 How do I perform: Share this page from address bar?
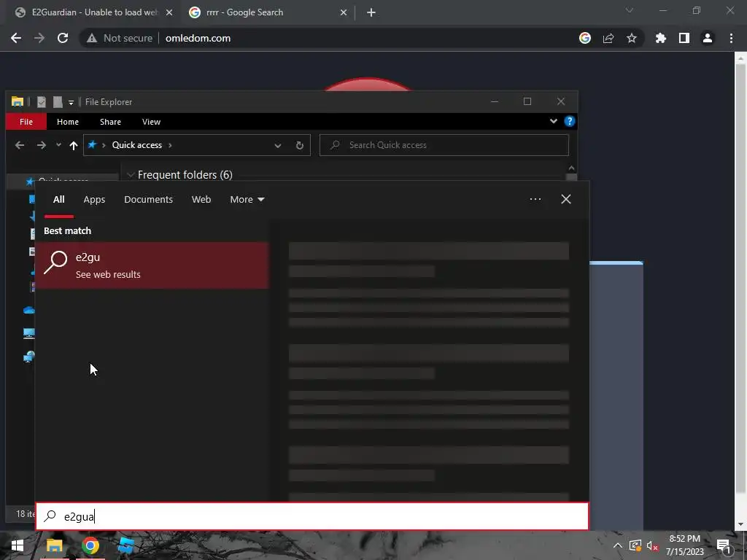[608, 38]
